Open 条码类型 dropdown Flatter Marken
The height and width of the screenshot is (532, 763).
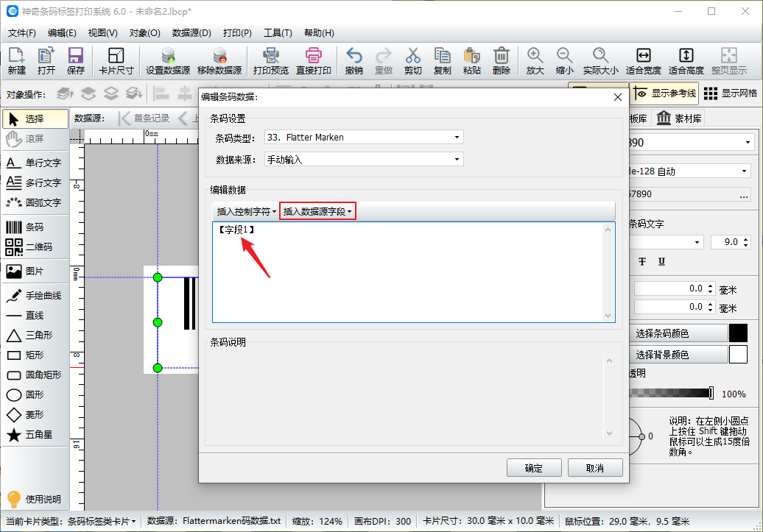pos(364,138)
